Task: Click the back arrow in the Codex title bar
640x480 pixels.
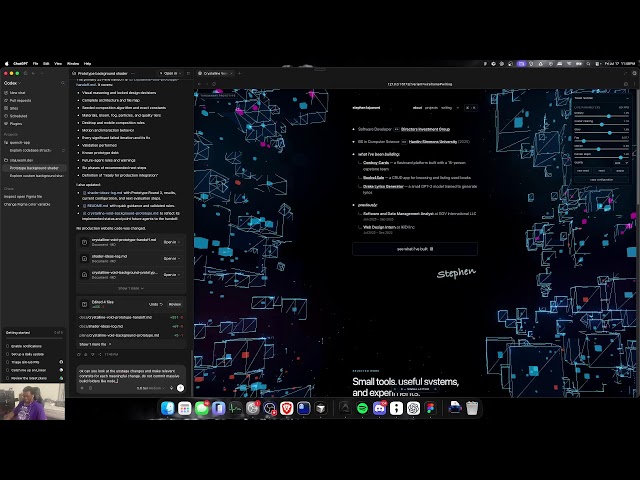Action: pyautogui.click(x=33, y=73)
